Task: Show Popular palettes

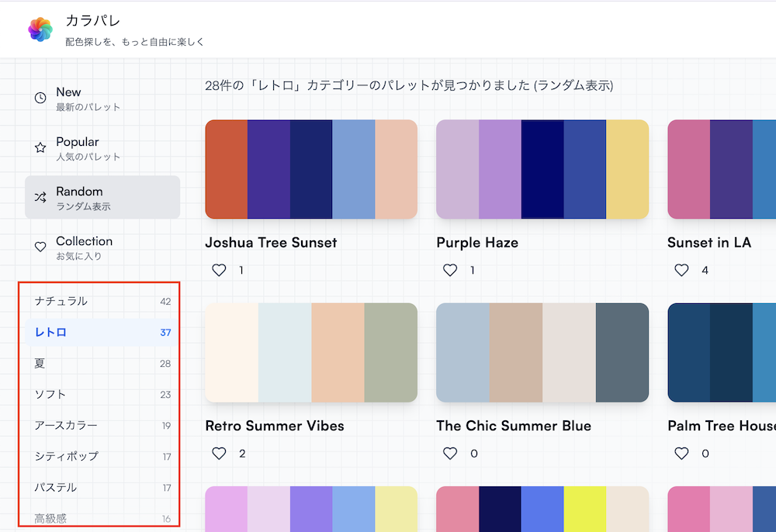Action: click(102, 148)
